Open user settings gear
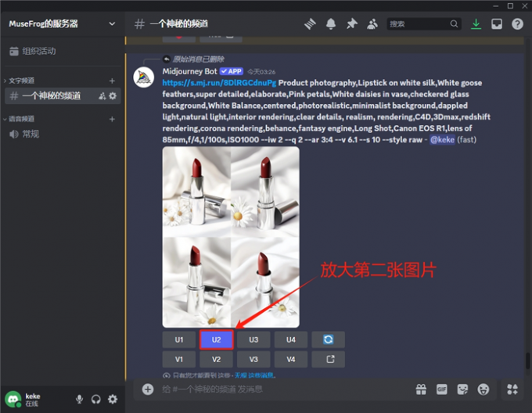532x413 pixels. click(x=113, y=400)
